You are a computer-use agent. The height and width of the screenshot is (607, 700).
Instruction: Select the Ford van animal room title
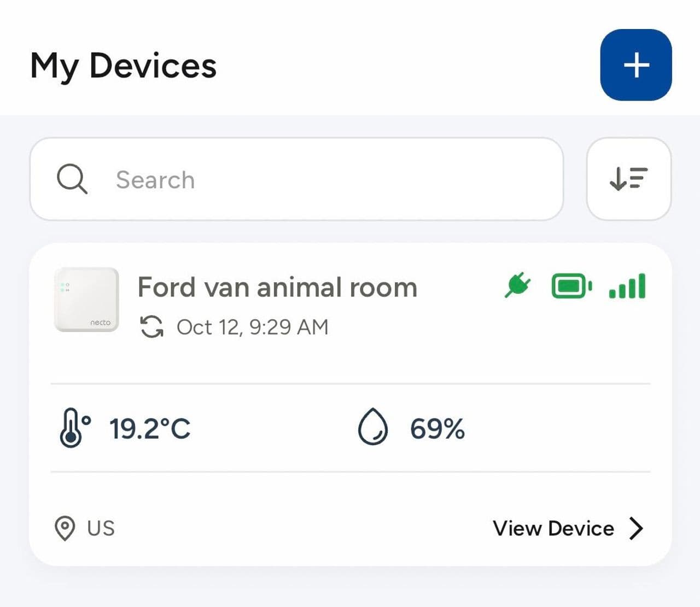point(277,287)
